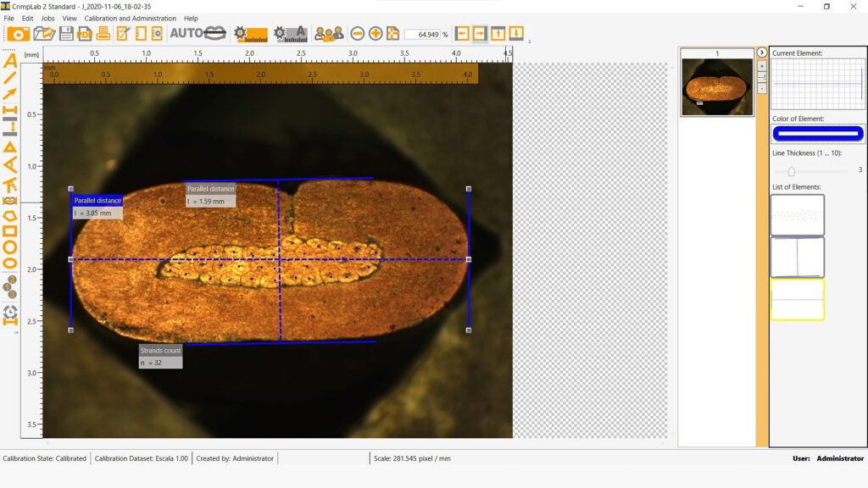Open the user management people icon

(329, 34)
